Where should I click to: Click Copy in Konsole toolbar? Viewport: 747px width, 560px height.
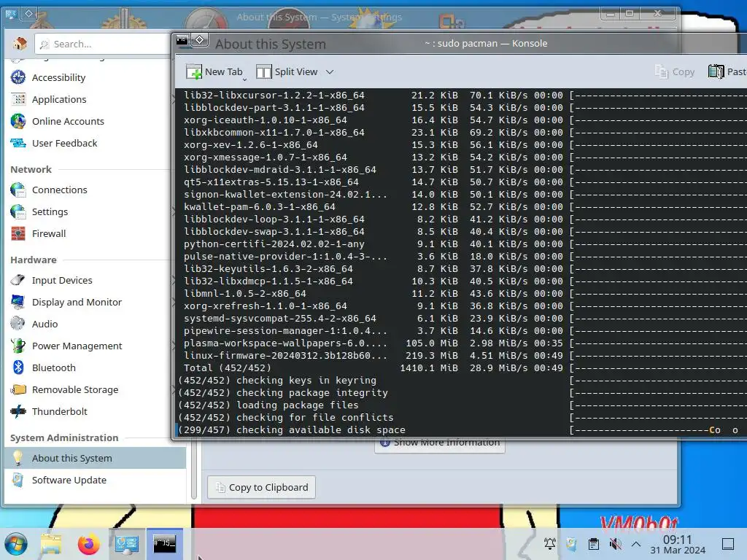tap(675, 72)
